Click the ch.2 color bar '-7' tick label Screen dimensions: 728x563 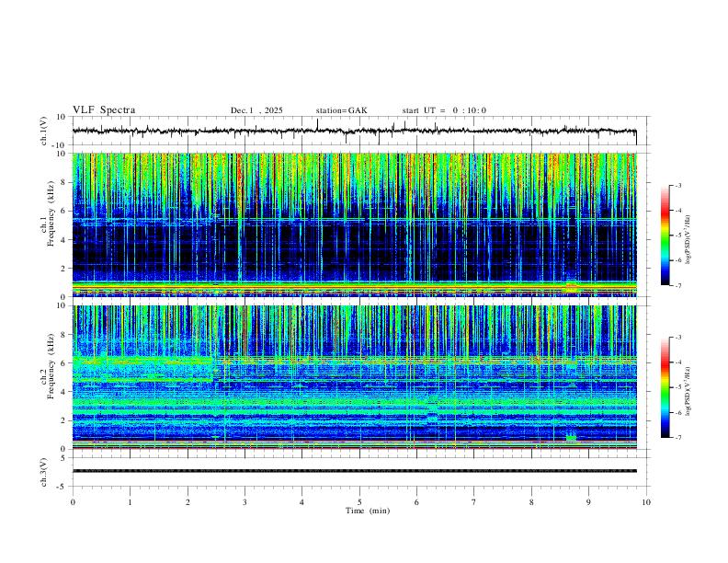click(677, 438)
